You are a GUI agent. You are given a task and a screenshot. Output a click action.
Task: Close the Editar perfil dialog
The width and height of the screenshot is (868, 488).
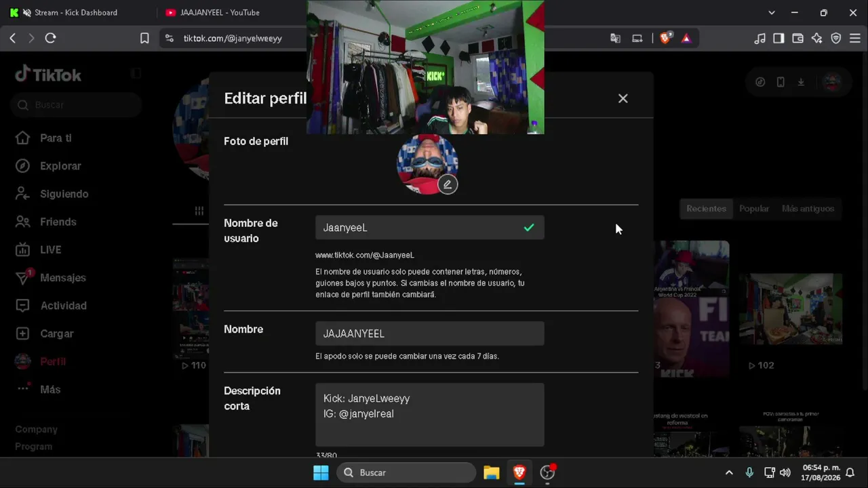coord(623,98)
